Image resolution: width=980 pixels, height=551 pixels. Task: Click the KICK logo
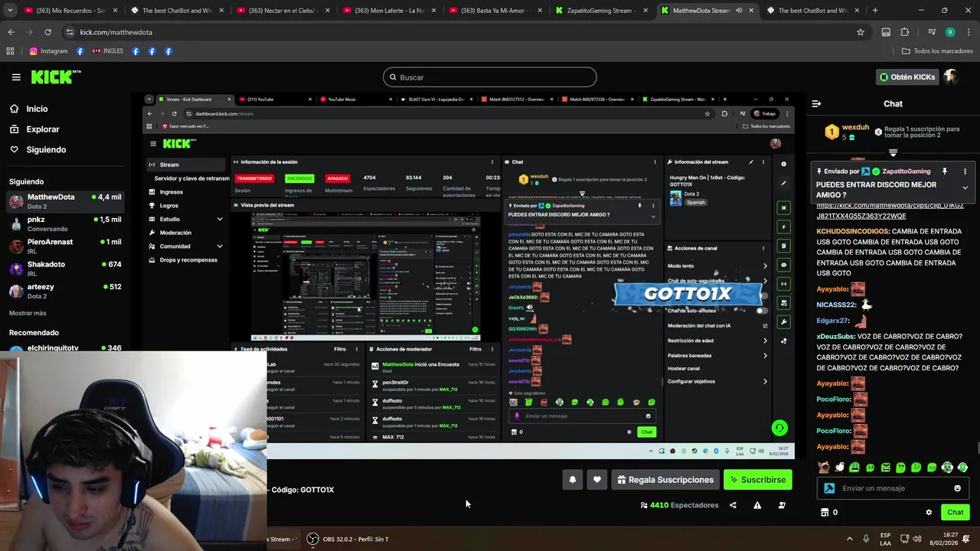click(56, 77)
